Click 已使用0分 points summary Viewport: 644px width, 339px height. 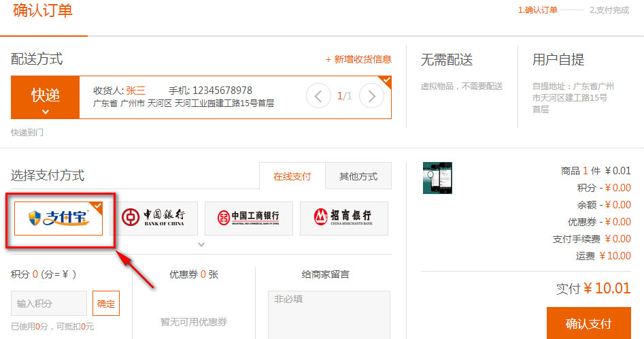click(52, 327)
